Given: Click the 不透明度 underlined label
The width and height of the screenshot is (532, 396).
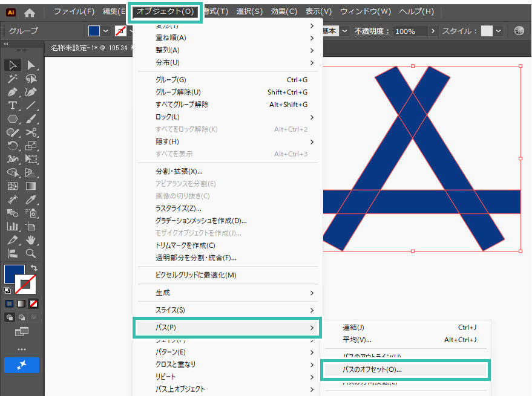Looking at the screenshot, I should point(371,31).
